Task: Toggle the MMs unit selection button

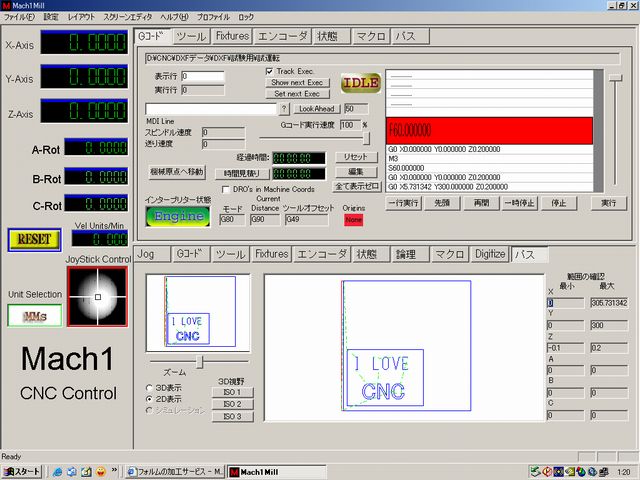Action: pyautogui.click(x=35, y=316)
